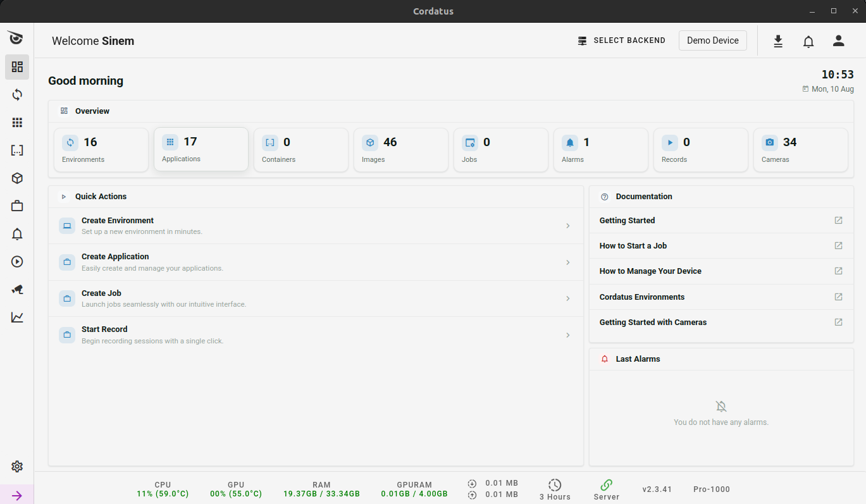Open Settings gear in sidebar
The image size is (866, 504).
[x=17, y=467]
